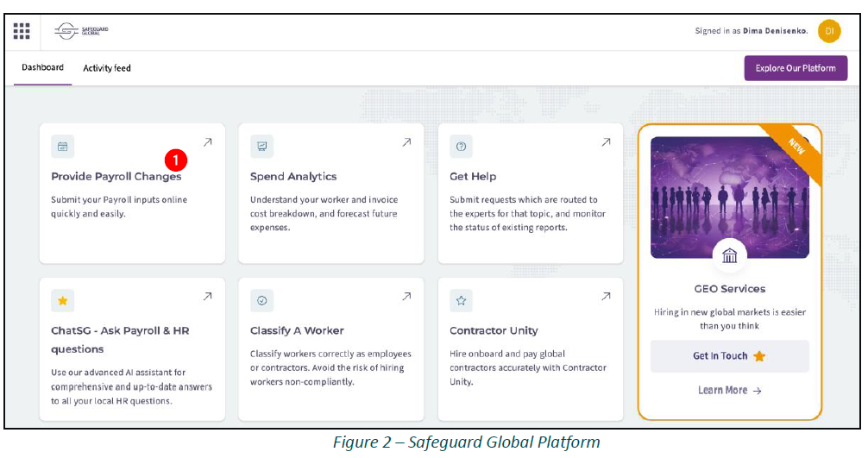Click the GEO Services heading

[730, 289]
